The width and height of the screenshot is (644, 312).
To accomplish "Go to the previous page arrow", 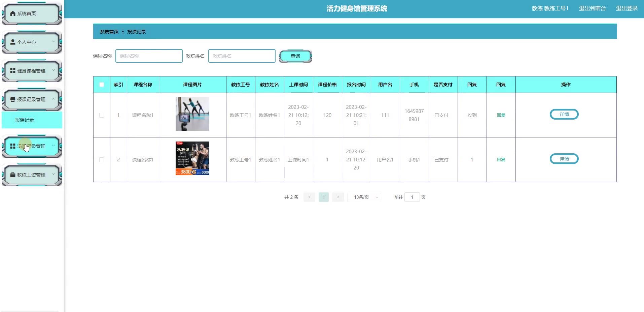I will pos(309,197).
